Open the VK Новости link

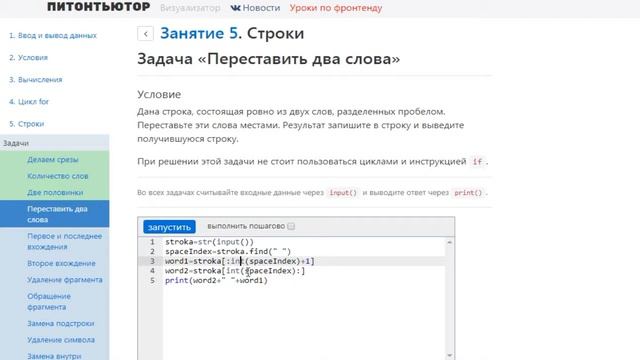point(256,8)
